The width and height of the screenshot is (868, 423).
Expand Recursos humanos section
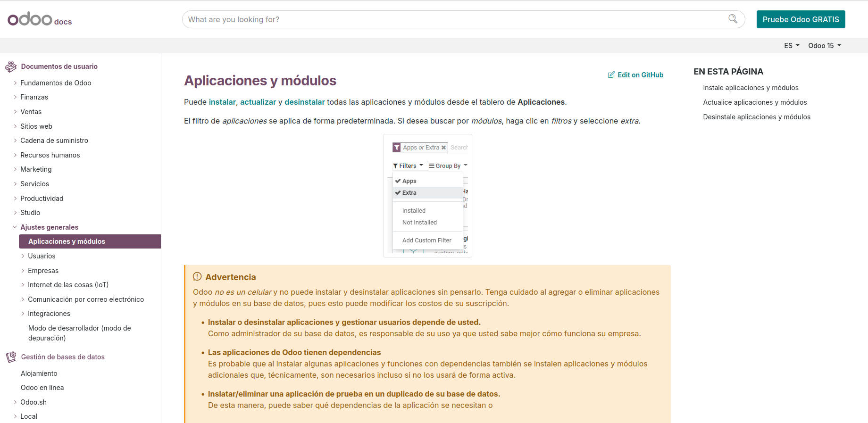pyautogui.click(x=50, y=155)
